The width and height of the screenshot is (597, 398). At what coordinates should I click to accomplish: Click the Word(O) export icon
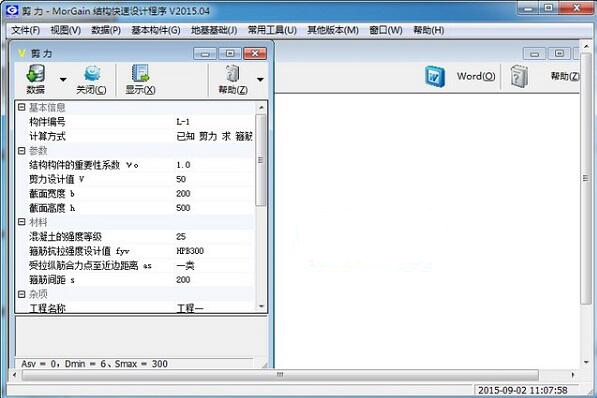[434, 77]
